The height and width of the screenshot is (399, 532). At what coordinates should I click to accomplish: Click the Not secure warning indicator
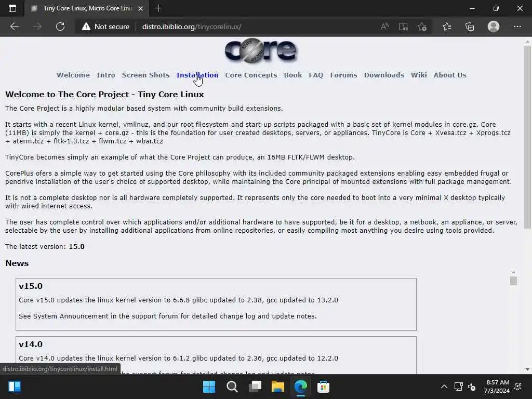[x=105, y=26]
